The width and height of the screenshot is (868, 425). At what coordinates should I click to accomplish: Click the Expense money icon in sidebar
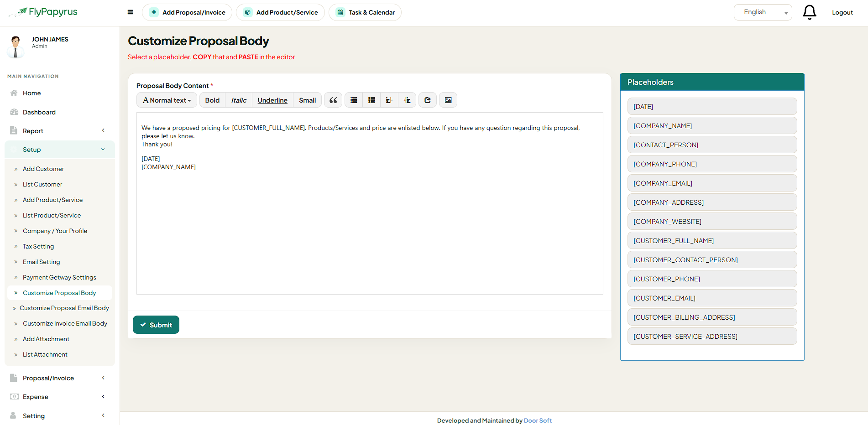pos(14,397)
